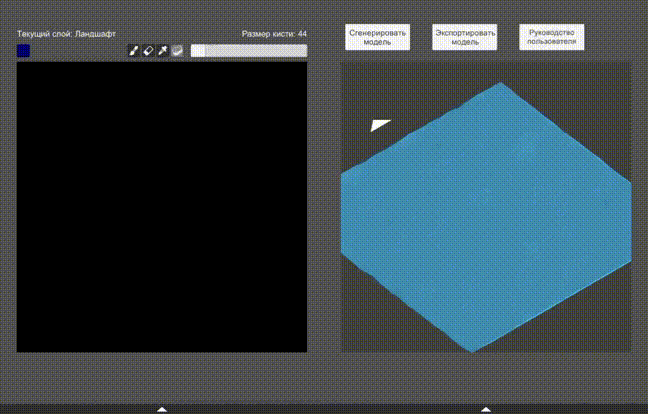Expand the bottom-left panel arrow
Viewport: 648px width, 414px height.
(x=162, y=408)
